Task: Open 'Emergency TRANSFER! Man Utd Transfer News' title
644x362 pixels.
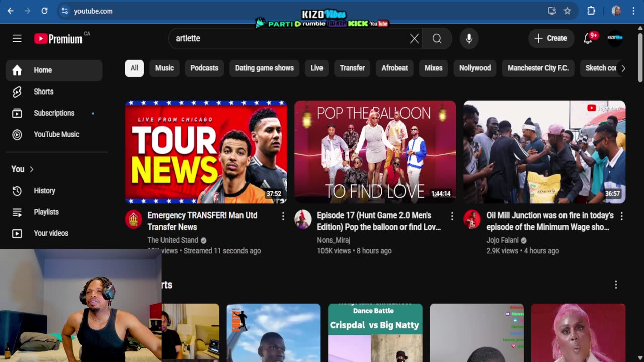Action: (202, 221)
